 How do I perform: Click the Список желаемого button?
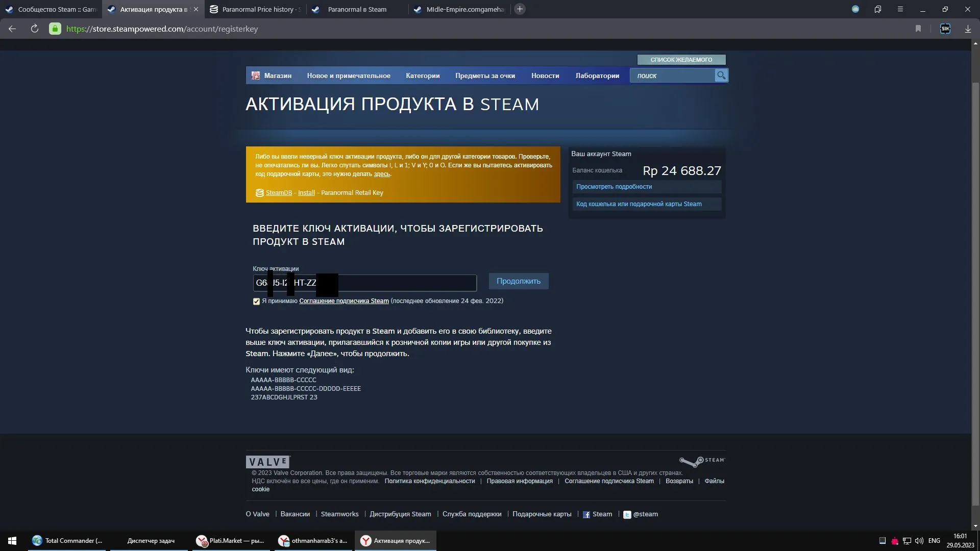(681, 60)
